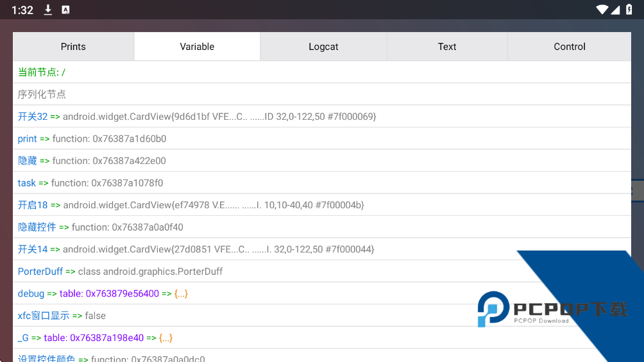Viewport: 644px width, 362px height.
Task: Select the Variable tab
Action: [197, 47]
